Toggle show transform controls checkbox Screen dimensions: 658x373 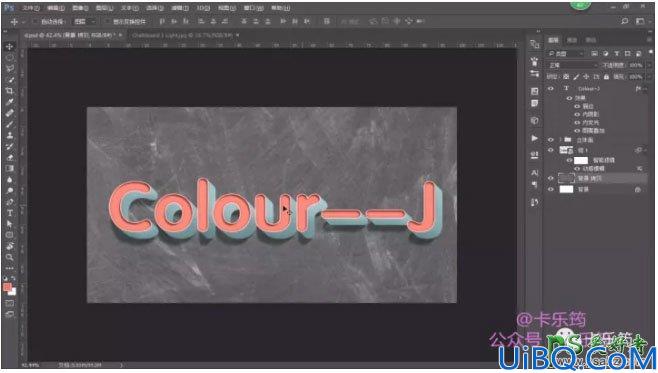pyautogui.click(x=107, y=21)
